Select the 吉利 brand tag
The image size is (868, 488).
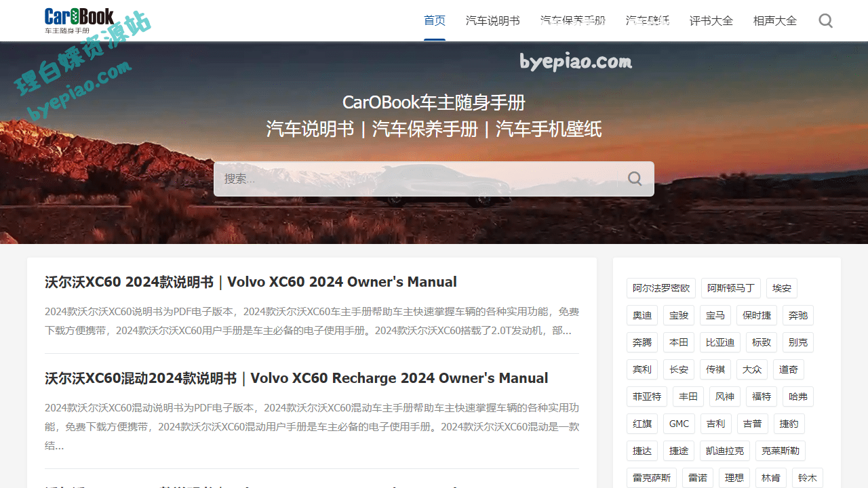[715, 424]
